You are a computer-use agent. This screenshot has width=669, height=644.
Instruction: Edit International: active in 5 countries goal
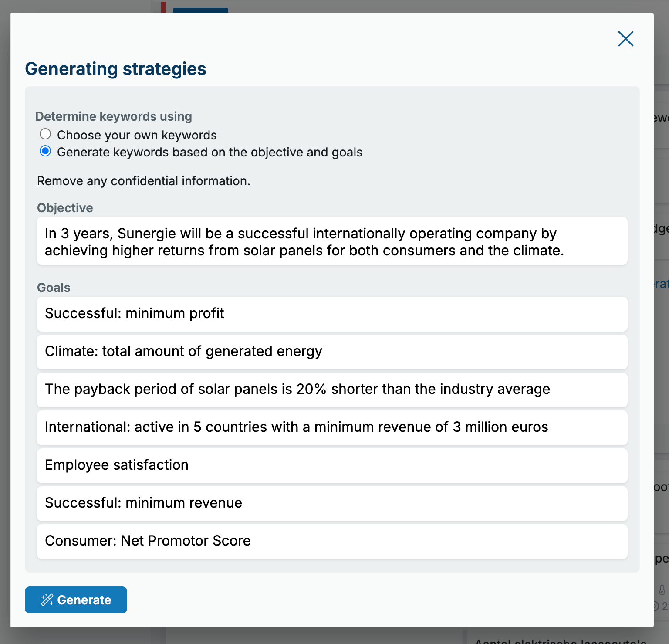click(x=332, y=427)
